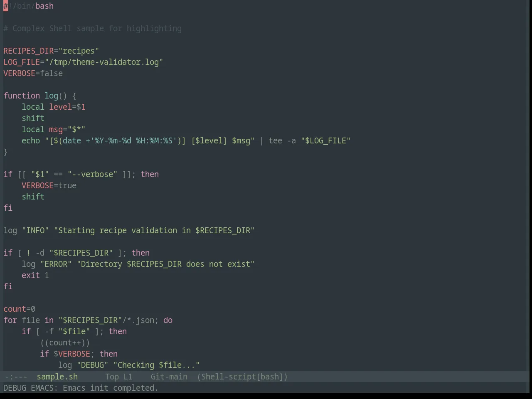
Task: Click the "INFO" string in log call
Action: click(35, 230)
